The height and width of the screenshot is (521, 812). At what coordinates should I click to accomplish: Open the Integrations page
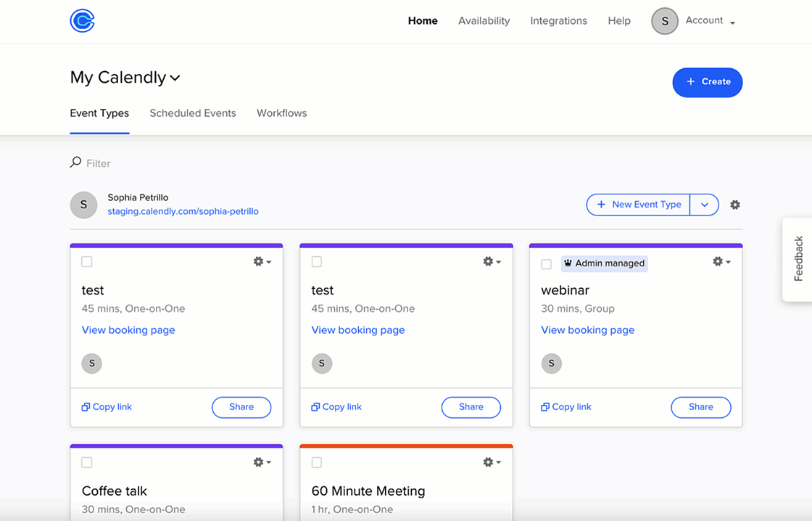(558, 21)
